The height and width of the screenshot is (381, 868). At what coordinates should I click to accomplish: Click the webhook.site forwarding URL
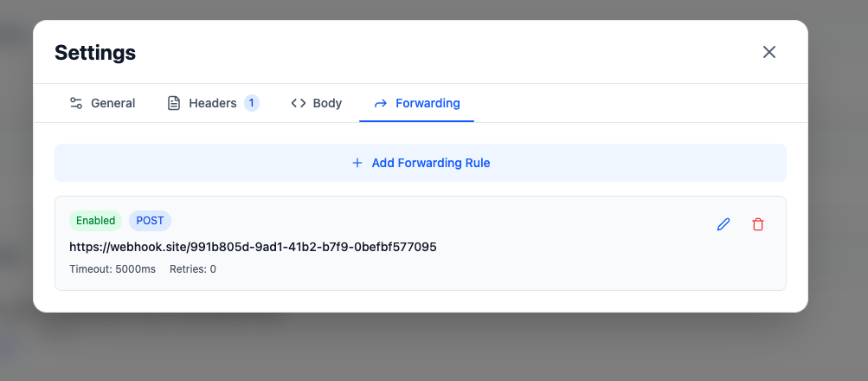click(253, 247)
